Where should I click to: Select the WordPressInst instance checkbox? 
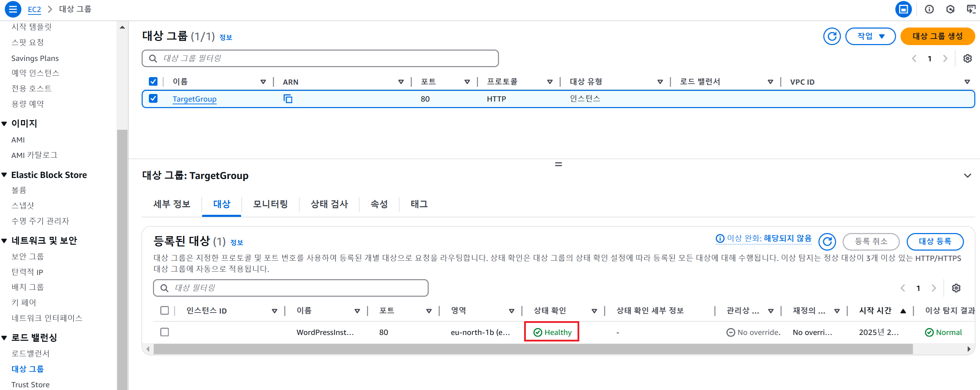[x=164, y=332]
